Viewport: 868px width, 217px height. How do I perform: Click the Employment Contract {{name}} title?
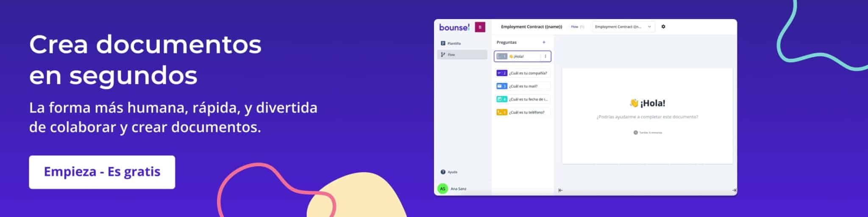point(531,27)
